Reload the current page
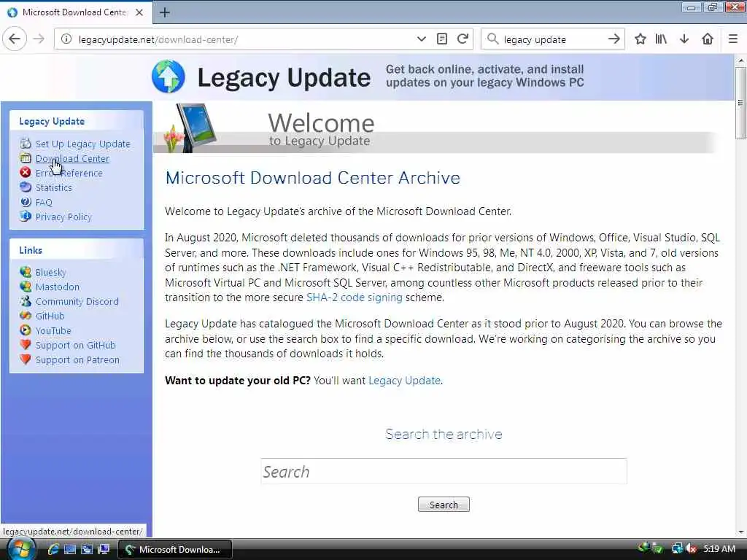Screen dimensions: 747x560 pyautogui.click(x=462, y=39)
